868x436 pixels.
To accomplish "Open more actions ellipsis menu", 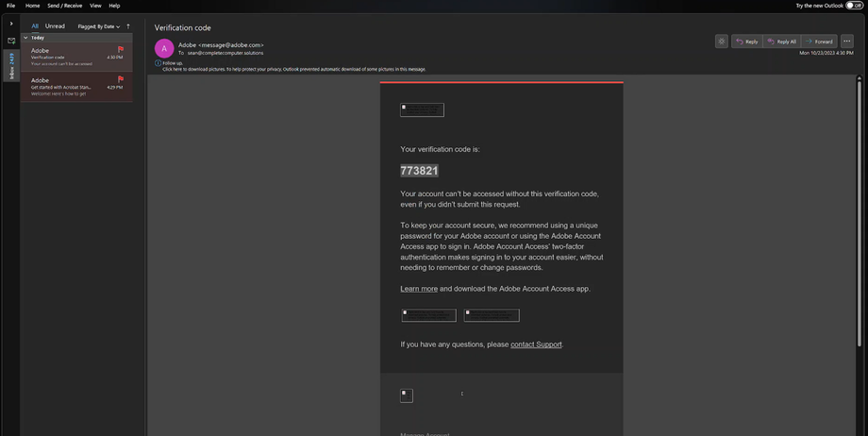I will tap(846, 41).
